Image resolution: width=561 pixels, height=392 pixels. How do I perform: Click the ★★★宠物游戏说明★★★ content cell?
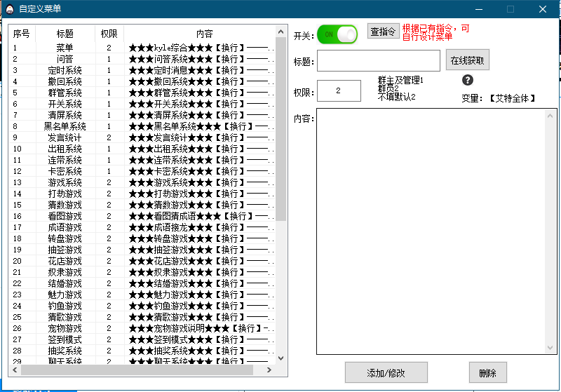[200, 328]
